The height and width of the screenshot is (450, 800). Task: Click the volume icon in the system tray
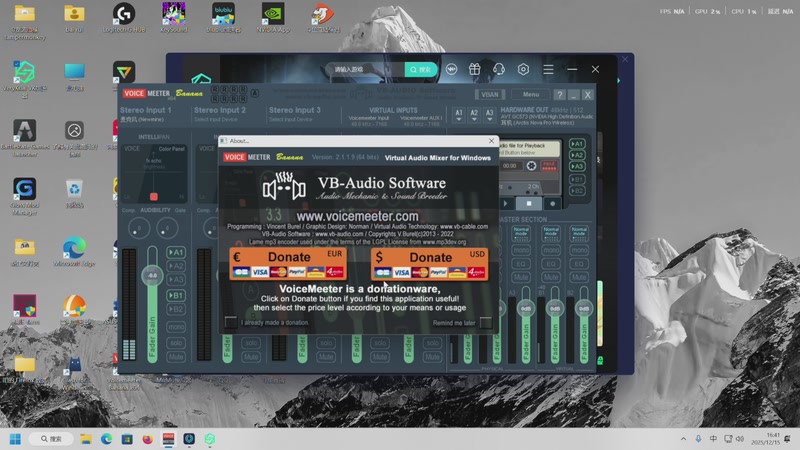(740, 439)
